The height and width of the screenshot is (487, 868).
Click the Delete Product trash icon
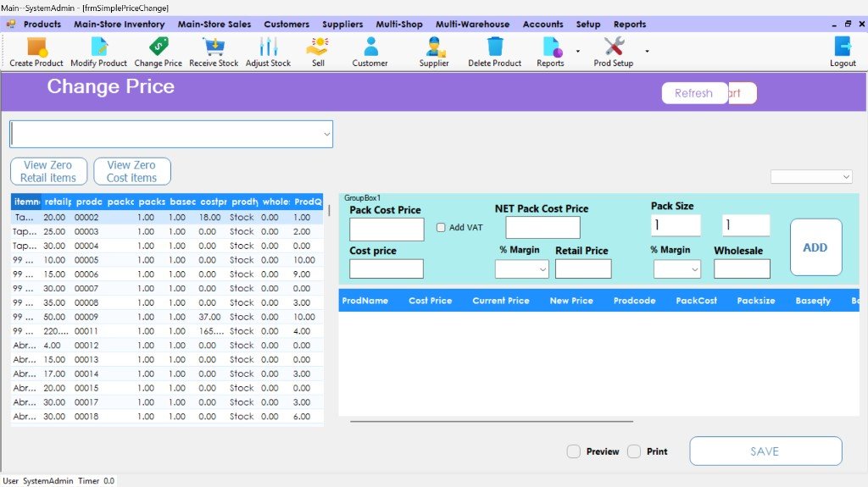pyautogui.click(x=495, y=52)
